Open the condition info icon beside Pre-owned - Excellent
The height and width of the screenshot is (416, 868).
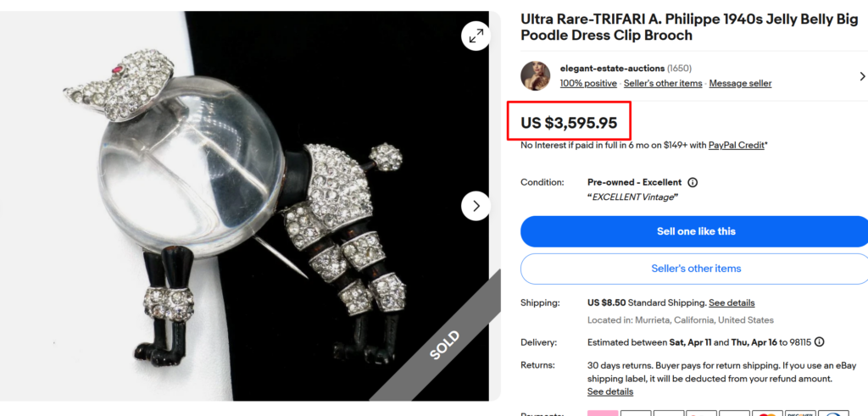692,182
